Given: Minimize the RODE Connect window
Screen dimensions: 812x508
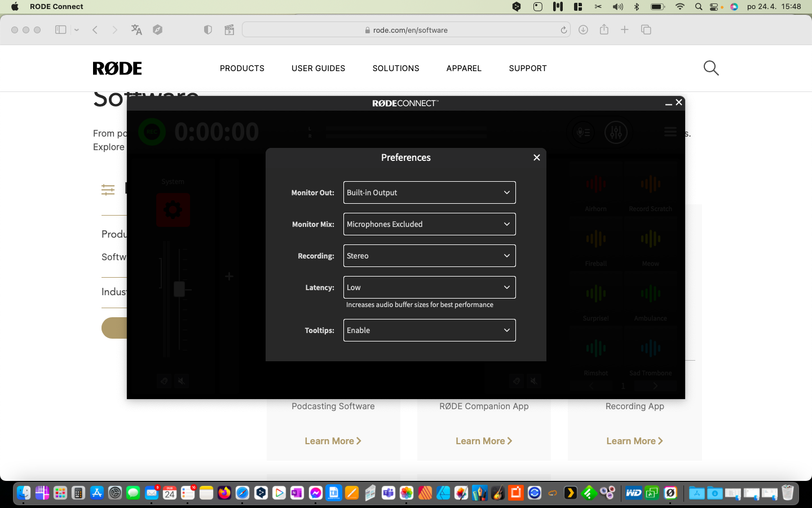Looking at the screenshot, I should tap(669, 103).
